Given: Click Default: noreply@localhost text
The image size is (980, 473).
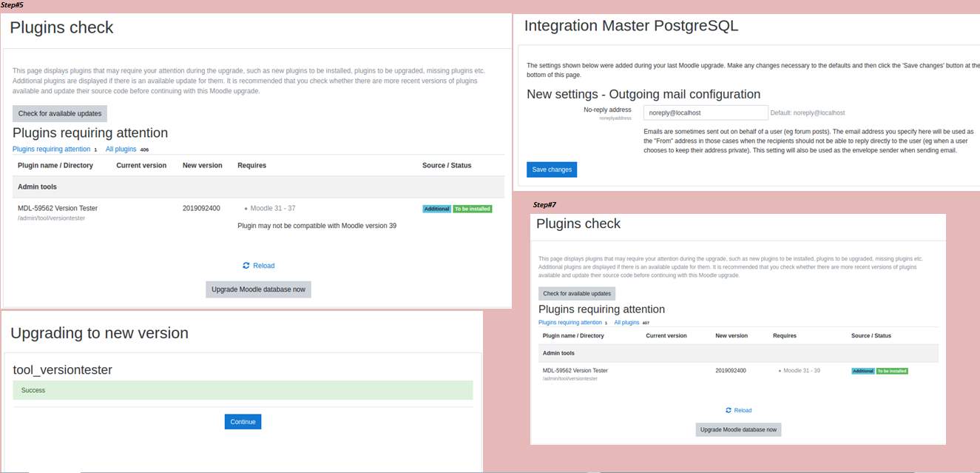Looking at the screenshot, I should tap(808, 113).
